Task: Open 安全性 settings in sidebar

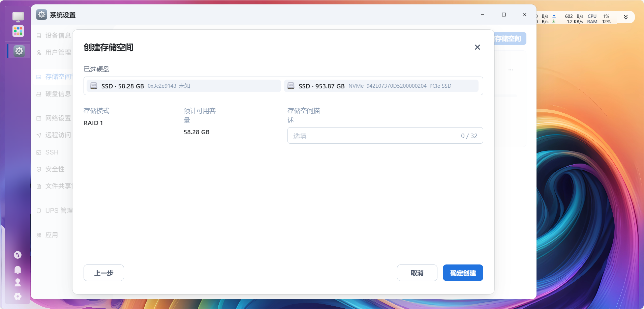Action: click(55, 169)
